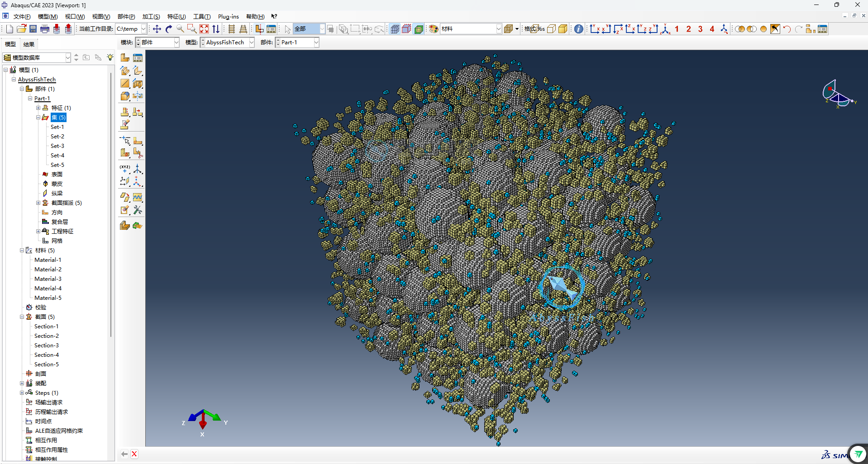
Task: Click the New Model Database icon
Action: 10,29
